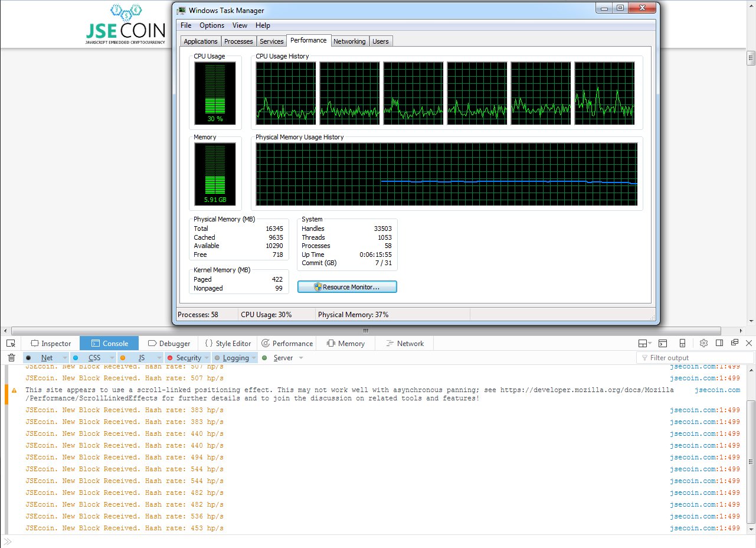This screenshot has width=756, height=548.
Task: Switch to the Users tab
Action: tap(381, 41)
